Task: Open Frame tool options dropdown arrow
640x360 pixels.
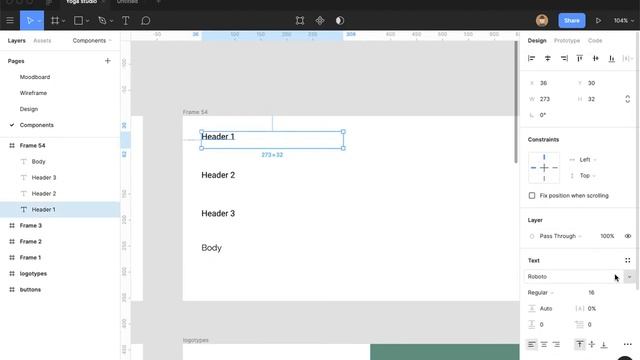Action: (x=64, y=21)
